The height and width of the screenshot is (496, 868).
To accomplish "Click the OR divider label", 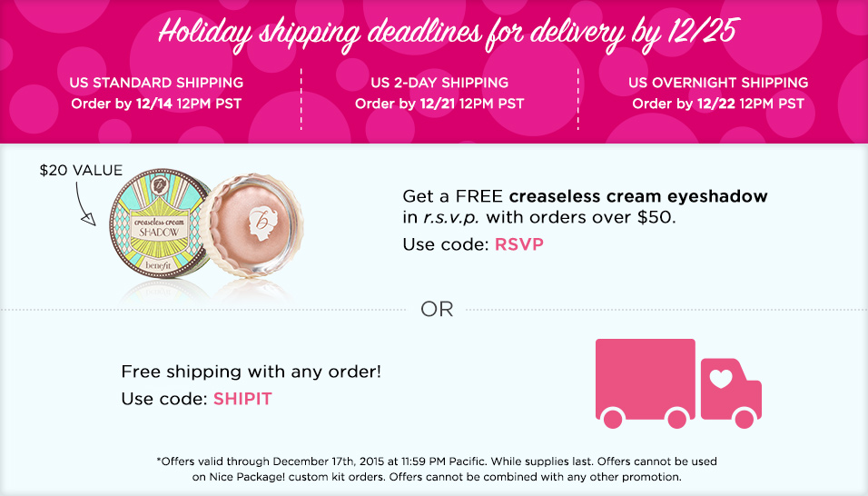I will coord(436,310).
